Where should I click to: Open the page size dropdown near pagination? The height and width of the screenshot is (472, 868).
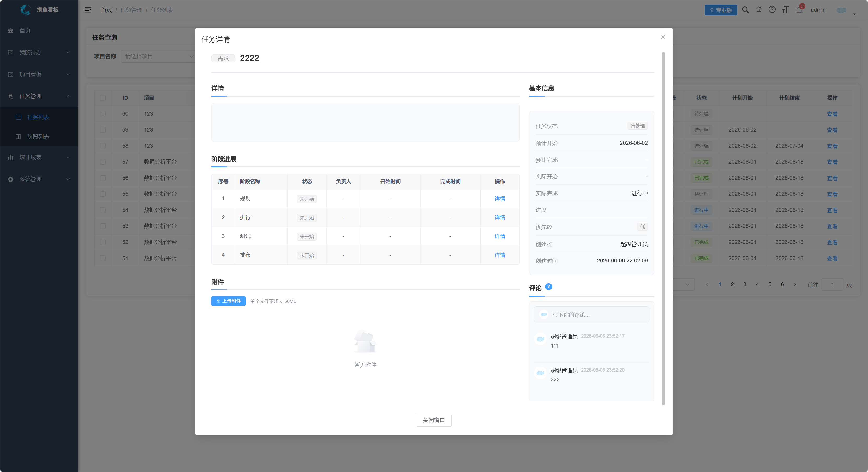pyautogui.click(x=683, y=284)
